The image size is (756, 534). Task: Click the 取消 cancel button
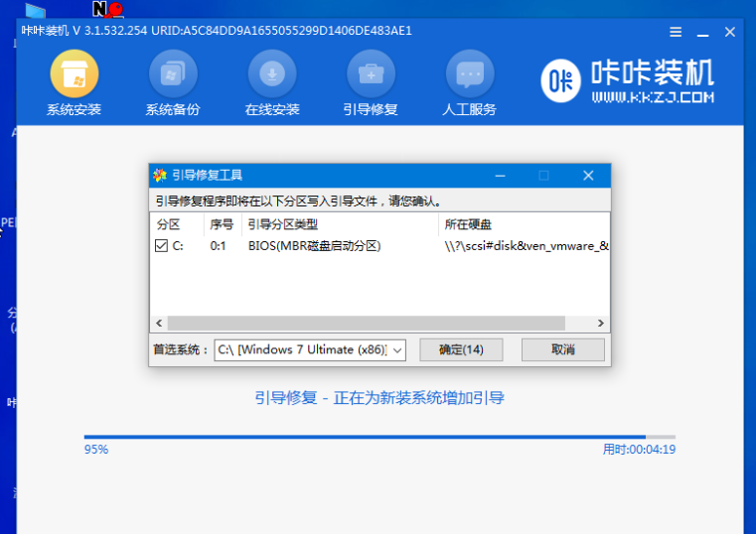tap(562, 349)
